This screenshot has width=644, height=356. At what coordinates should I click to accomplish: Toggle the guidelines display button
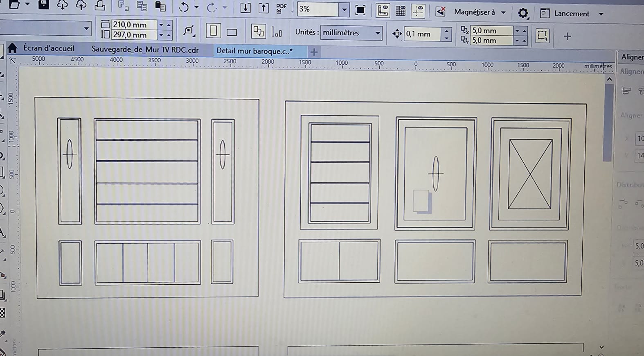(418, 11)
